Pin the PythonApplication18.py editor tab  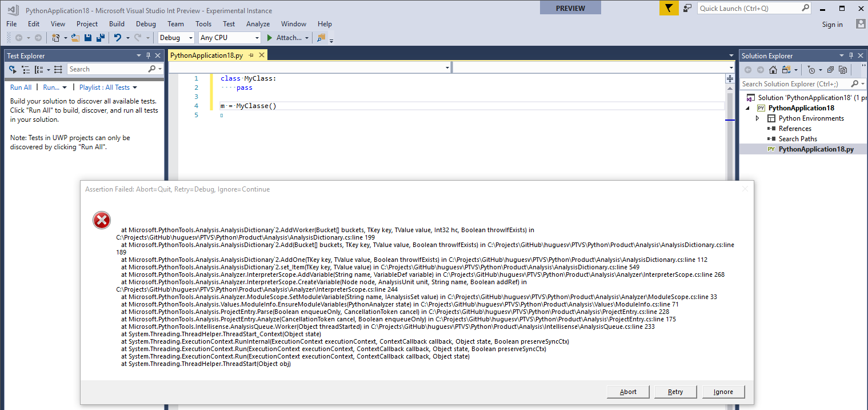251,55
